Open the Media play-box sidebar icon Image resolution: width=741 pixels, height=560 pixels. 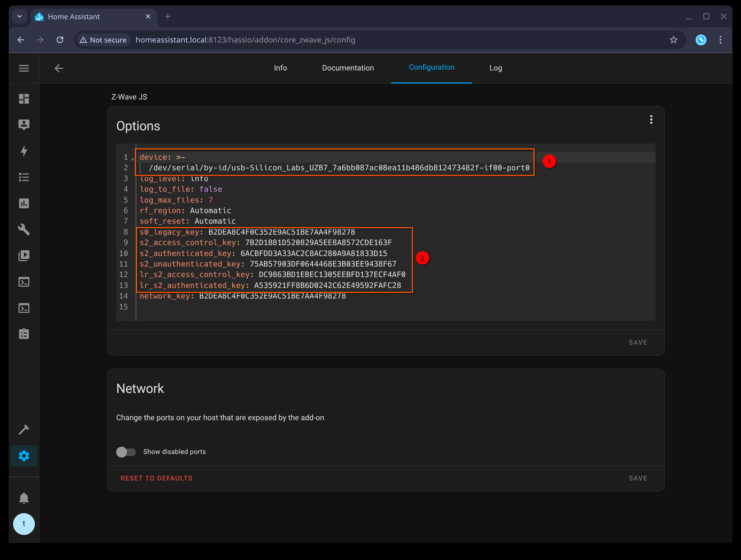point(24,256)
